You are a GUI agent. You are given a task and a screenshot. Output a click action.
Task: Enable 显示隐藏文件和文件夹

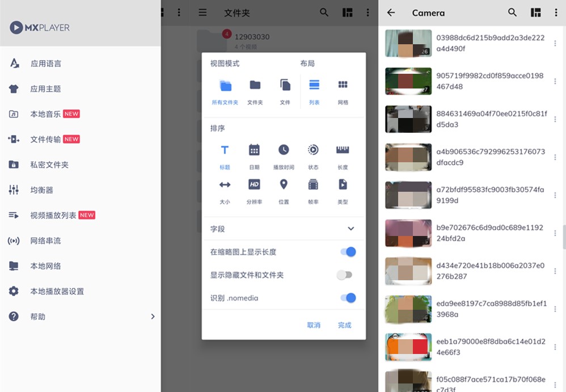pyautogui.click(x=345, y=273)
